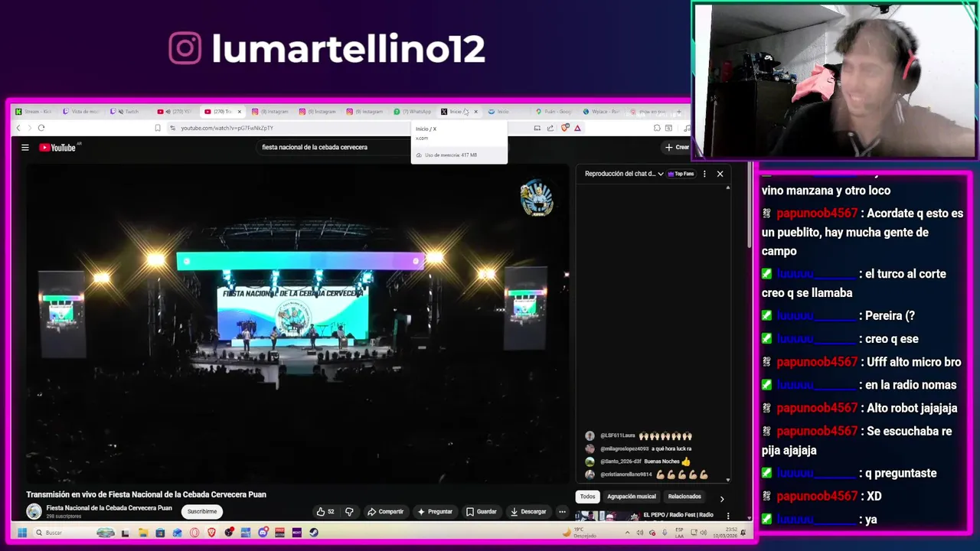Switch to the WhatsApp browser tab
This screenshot has height=551, width=980.
(x=413, y=112)
